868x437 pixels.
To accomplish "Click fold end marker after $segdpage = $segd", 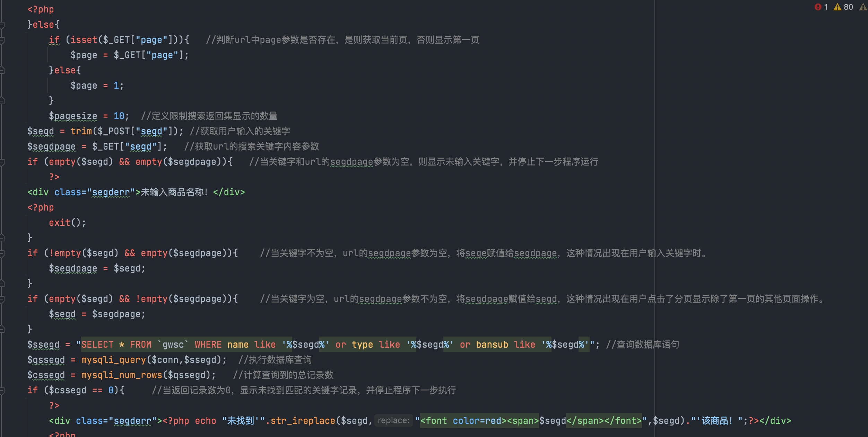I will [x=2, y=284].
